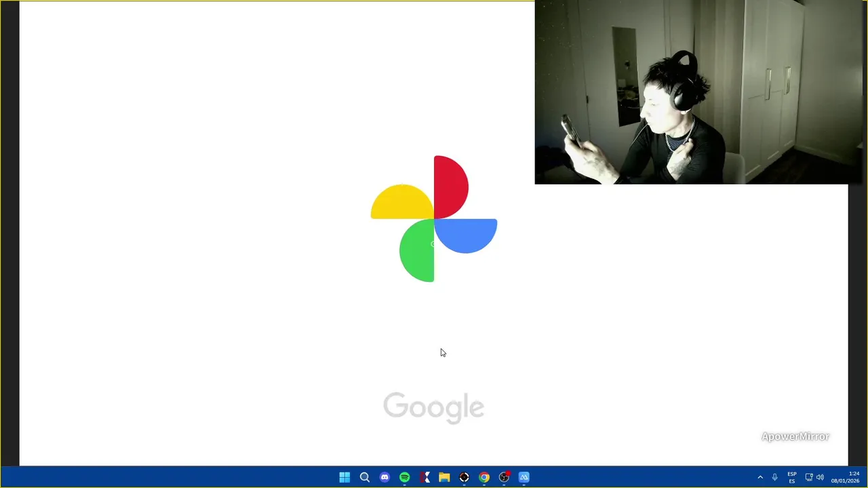Open taskbar Search
Image resolution: width=868 pixels, height=488 pixels.
pyautogui.click(x=365, y=477)
